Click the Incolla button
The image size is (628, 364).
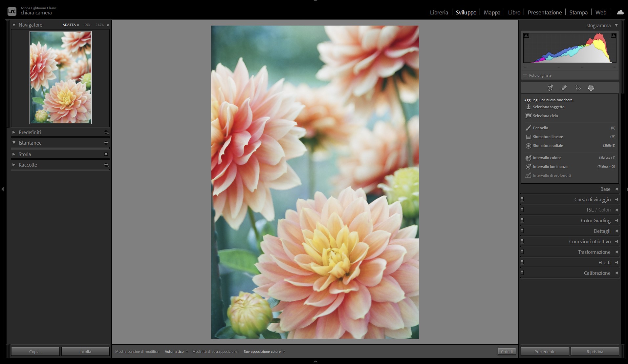(x=85, y=352)
